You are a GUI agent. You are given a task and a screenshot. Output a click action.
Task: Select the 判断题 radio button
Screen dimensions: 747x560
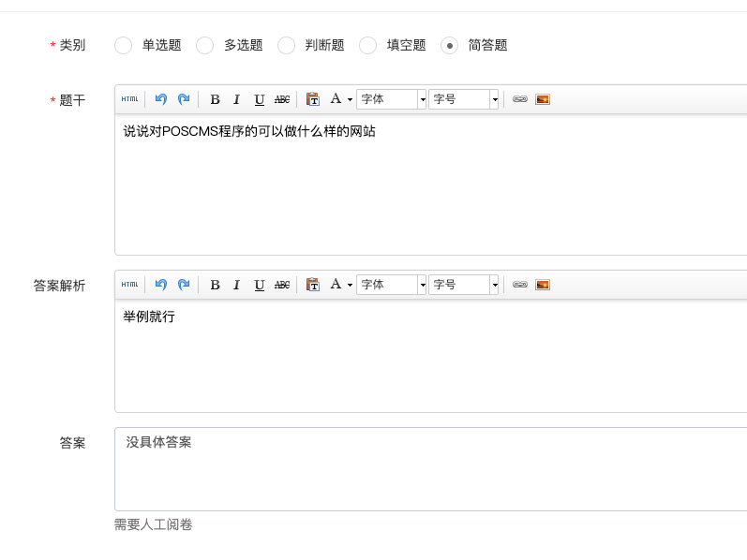pos(286,45)
